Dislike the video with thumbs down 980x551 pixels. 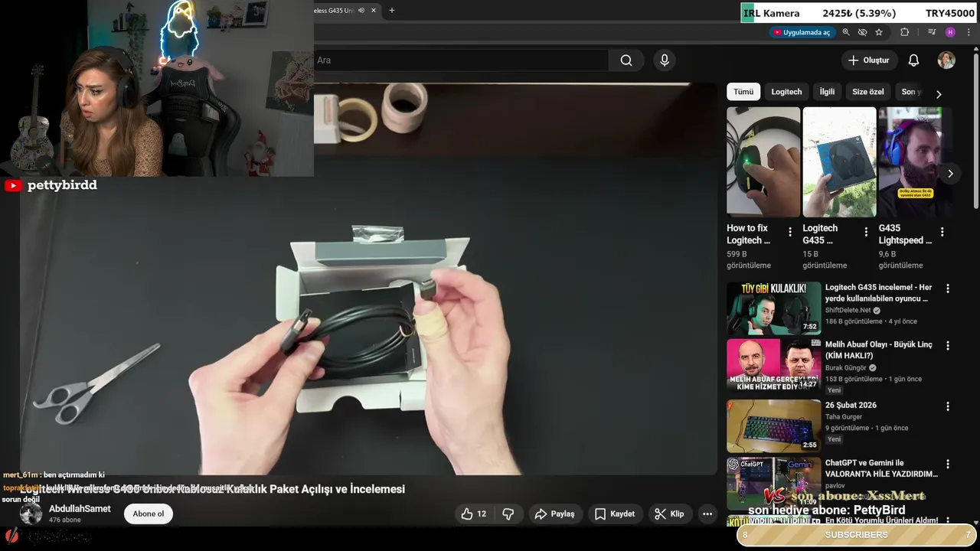[508, 514]
